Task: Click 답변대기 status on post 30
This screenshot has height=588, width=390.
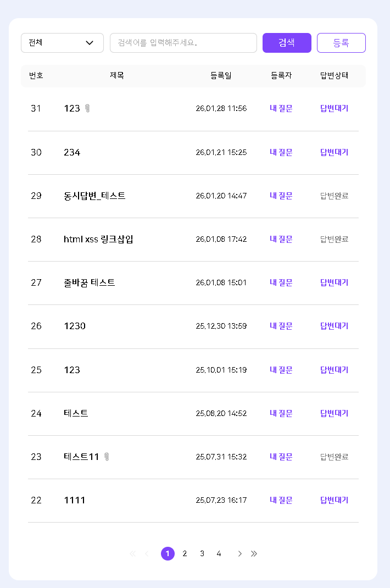Action: tap(334, 152)
